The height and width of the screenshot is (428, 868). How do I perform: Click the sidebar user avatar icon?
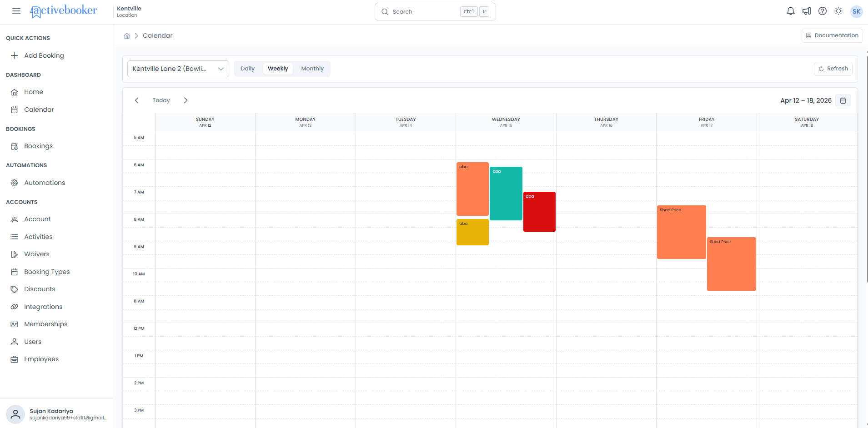tap(15, 414)
